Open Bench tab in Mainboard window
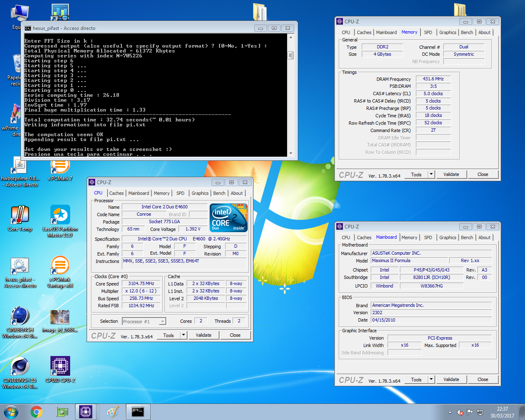525x420 pixels. tap(467, 237)
